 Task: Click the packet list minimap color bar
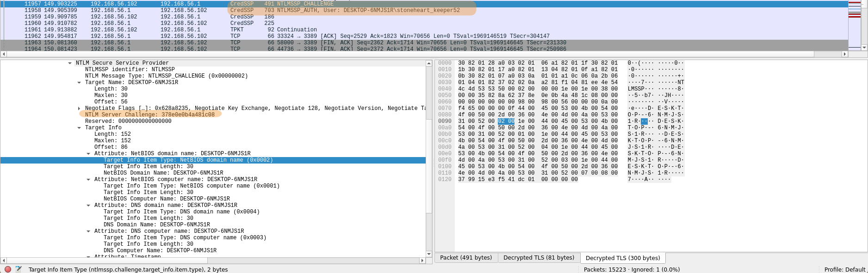(854, 25)
